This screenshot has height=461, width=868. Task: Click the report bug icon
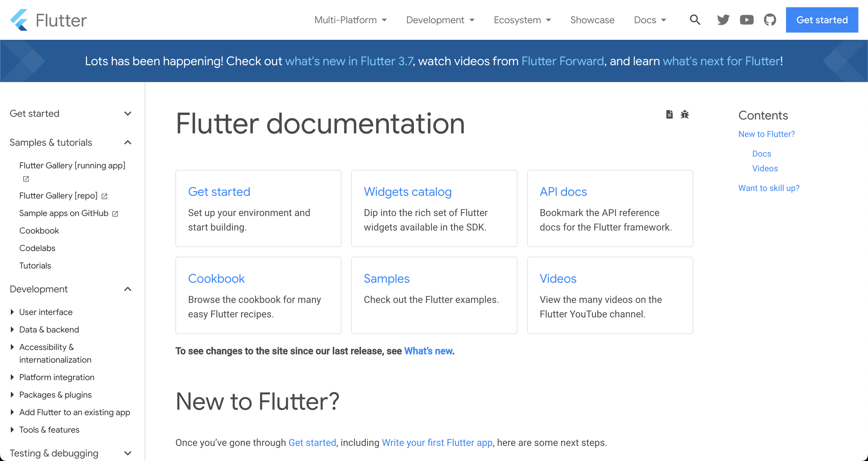pyautogui.click(x=684, y=114)
